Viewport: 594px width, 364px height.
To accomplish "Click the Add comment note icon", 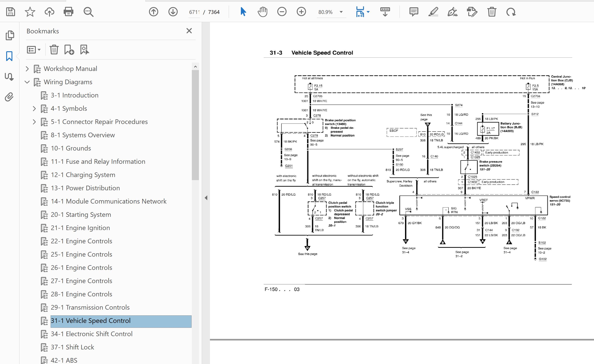I will click(x=414, y=11).
